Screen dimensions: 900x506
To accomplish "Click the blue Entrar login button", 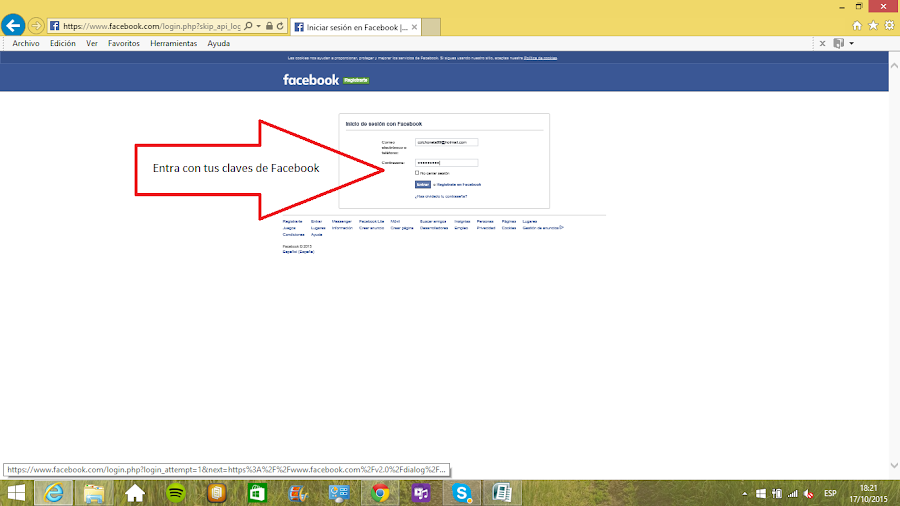I will click(422, 185).
